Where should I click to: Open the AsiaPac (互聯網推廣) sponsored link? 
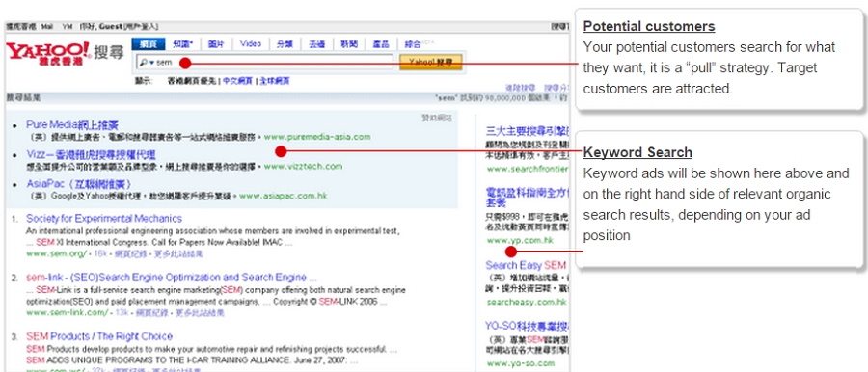[x=79, y=184]
